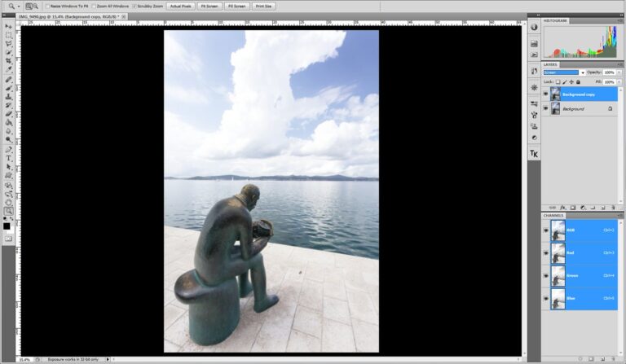Screen dimensions: 626x364
Task: Create new adjustment layer icon
Action: click(x=583, y=208)
